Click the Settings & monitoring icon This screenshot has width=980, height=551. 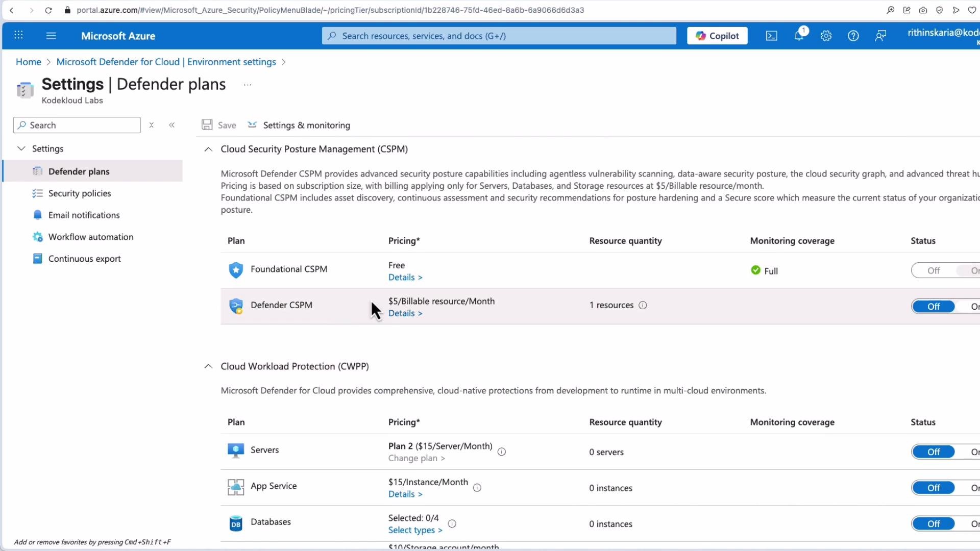(252, 125)
